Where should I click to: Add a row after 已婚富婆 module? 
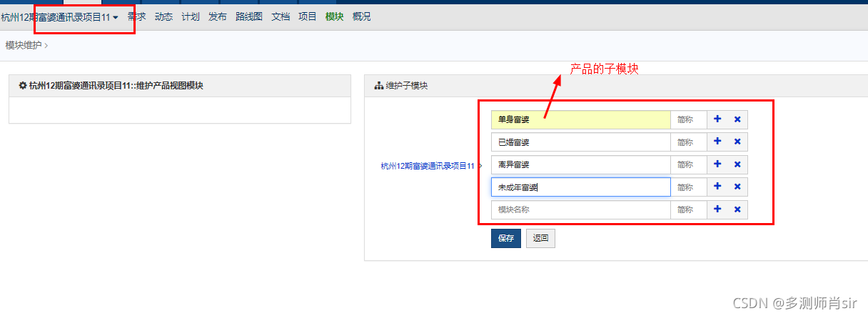717,142
